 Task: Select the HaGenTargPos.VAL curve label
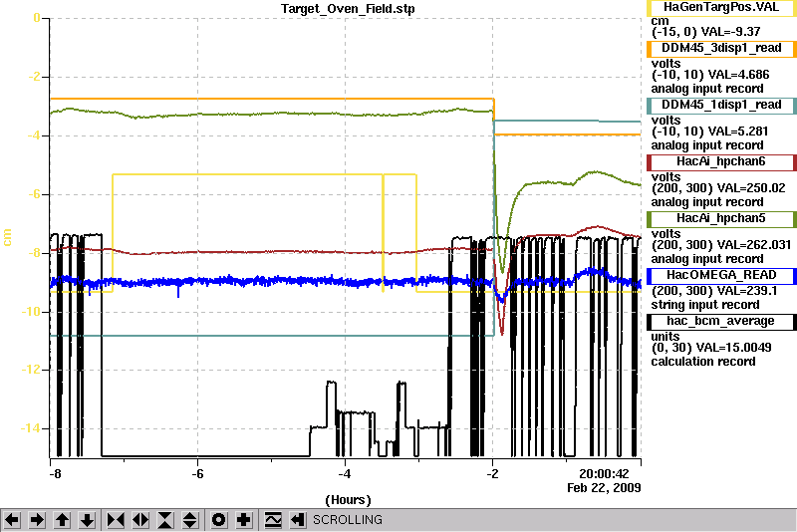(721, 8)
